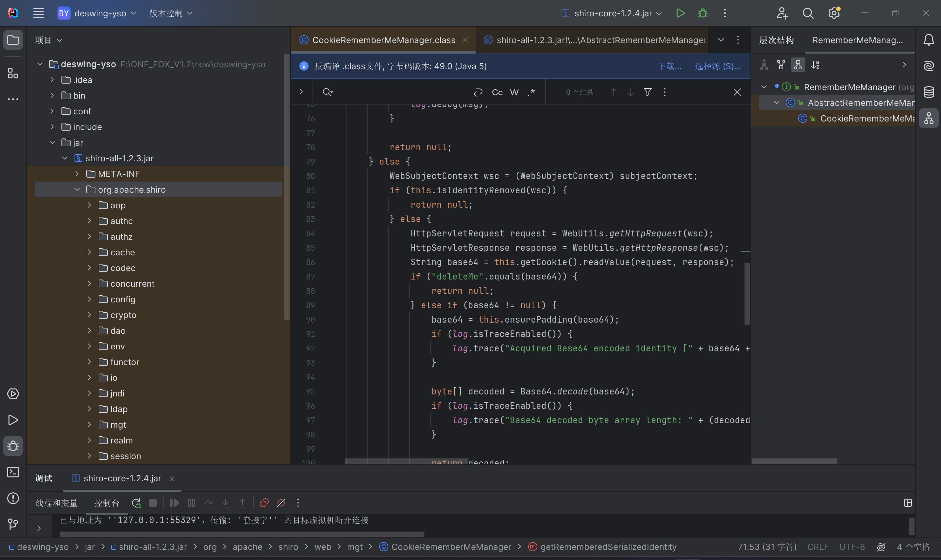The width and height of the screenshot is (941, 560).
Task: Switch to the 控制台 console tab
Action: [x=107, y=503]
